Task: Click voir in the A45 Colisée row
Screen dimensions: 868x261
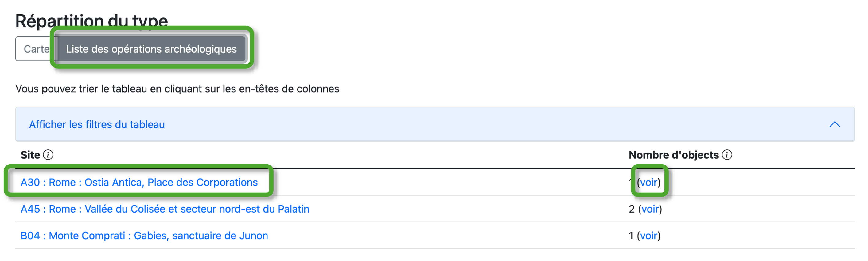Action: [650, 209]
